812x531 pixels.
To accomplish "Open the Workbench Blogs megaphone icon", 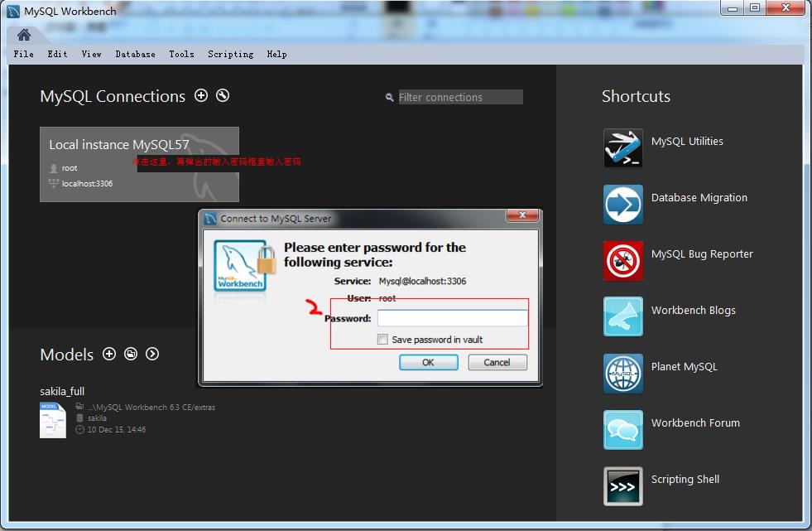I will point(623,316).
